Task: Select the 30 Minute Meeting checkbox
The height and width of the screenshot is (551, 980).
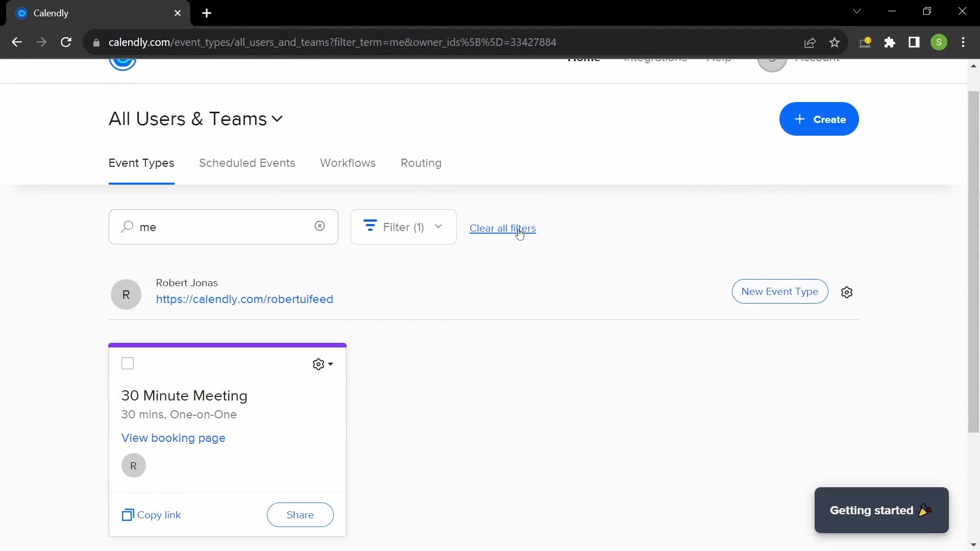Action: click(128, 363)
